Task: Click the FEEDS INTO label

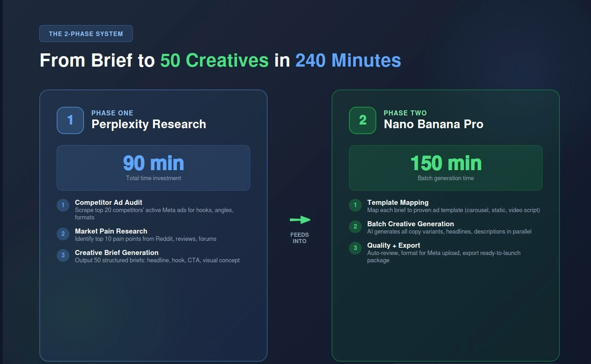Action: click(300, 238)
